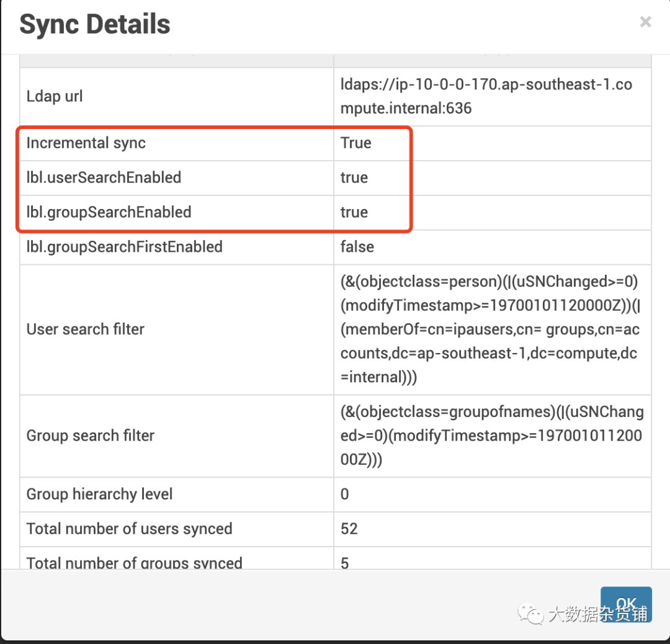Select the lbl.userSearchEnabled label
The height and width of the screenshot is (644, 670).
(x=104, y=177)
